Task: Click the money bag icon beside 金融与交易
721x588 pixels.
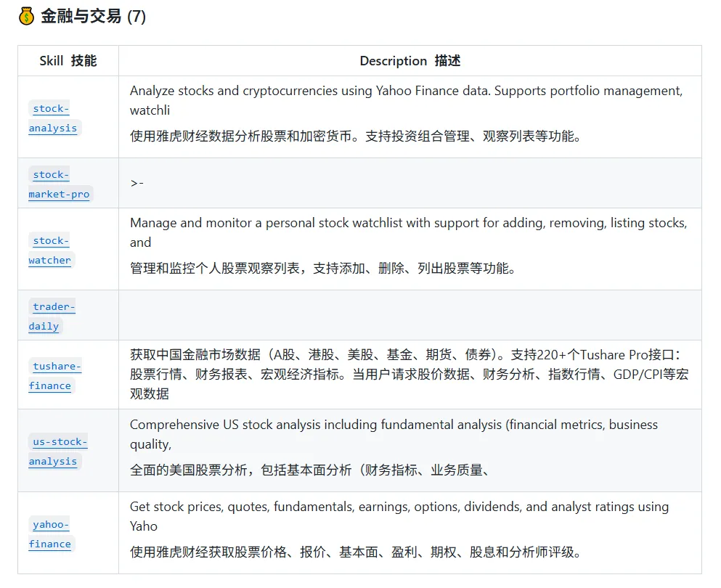Action: pyautogui.click(x=27, y=17)
